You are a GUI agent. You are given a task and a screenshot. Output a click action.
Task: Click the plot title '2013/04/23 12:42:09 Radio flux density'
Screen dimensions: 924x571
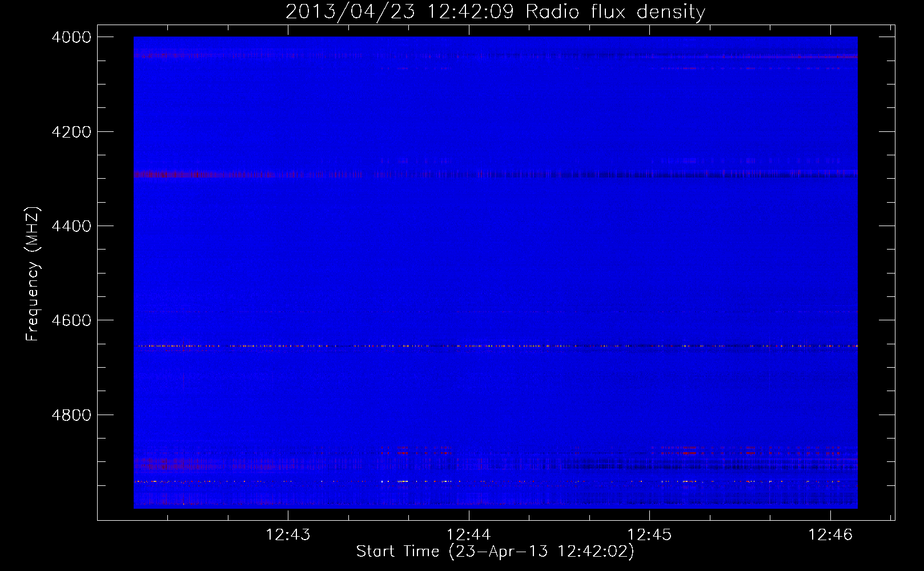(495, 11)
